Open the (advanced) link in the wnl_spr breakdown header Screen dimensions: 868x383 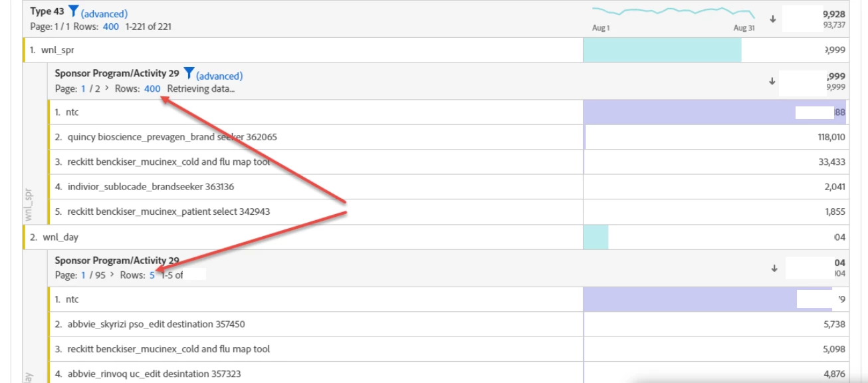pyautogui.click(x=219, y=76)
